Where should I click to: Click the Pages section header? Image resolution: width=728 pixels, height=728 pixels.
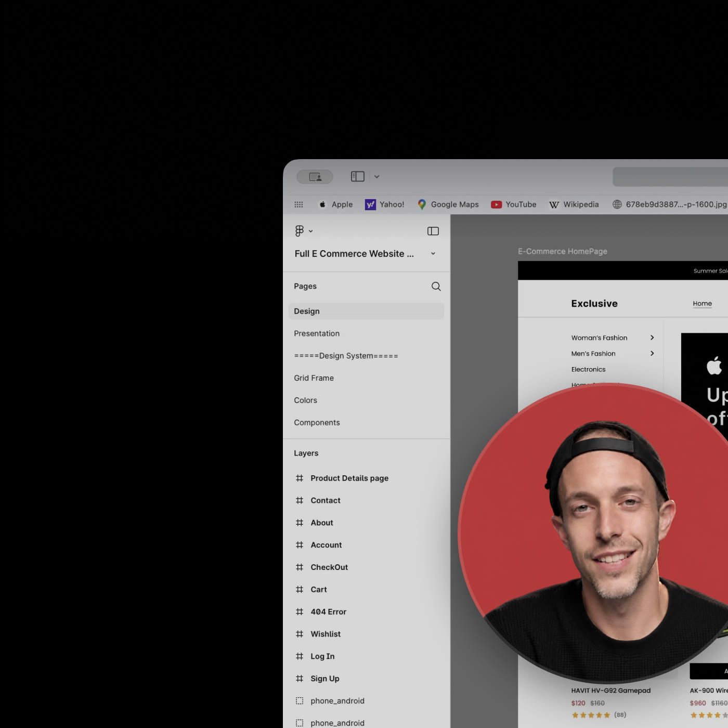[x=305, y=286]
